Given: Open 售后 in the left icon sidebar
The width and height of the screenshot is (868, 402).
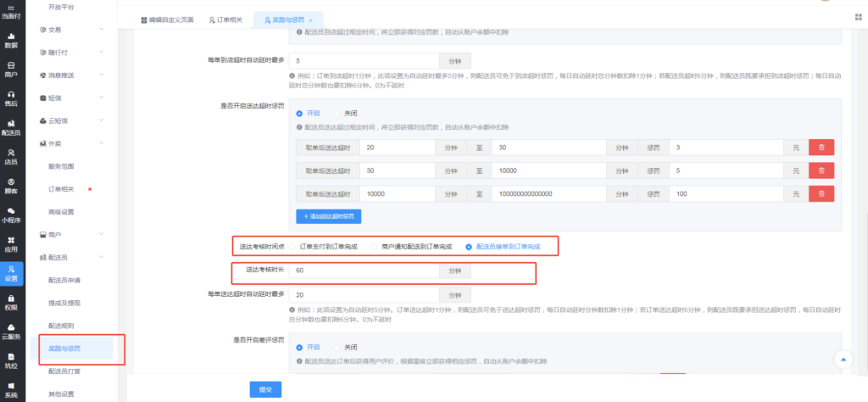Looking at the screenshot, I should tap(11, 98).
